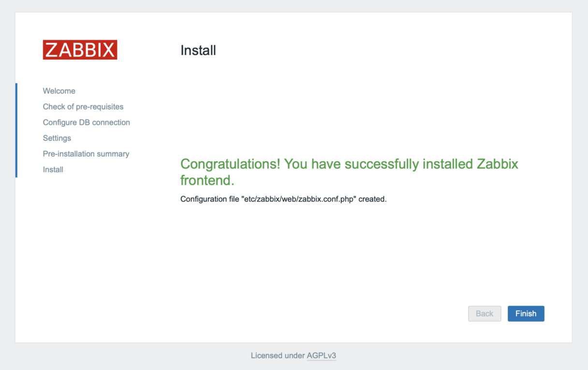Click the Install page heading
588x370 pixels.
[198, 50]
